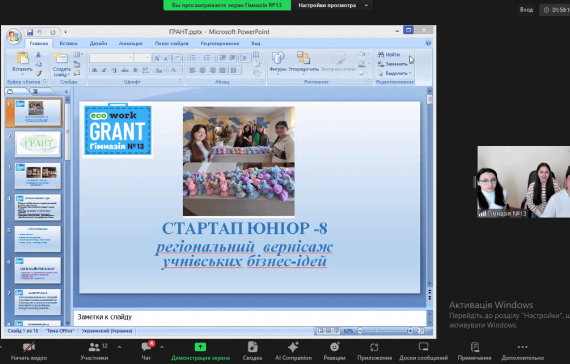Select slide 3 thumbnail in the slide panel
The height and width of the screenshot is (364, 570).
(38, 176)
